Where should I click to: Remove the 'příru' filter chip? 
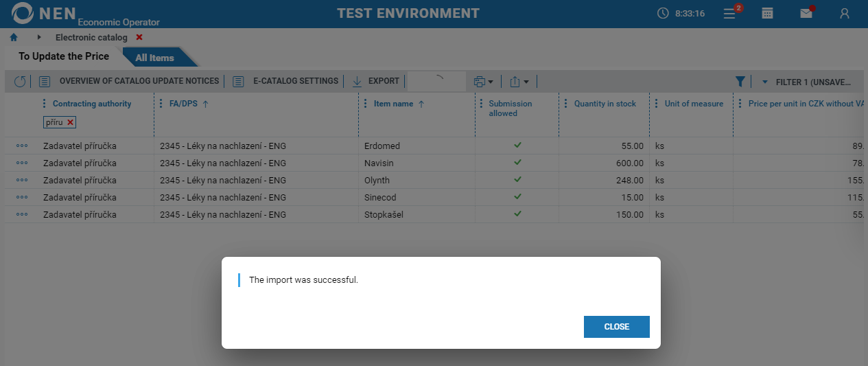click(70, 122)
